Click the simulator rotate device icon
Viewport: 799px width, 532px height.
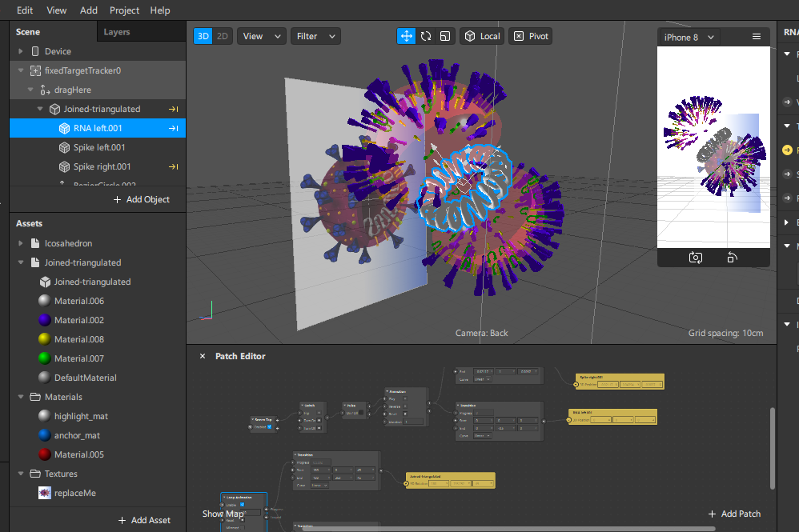coord(732,258)
